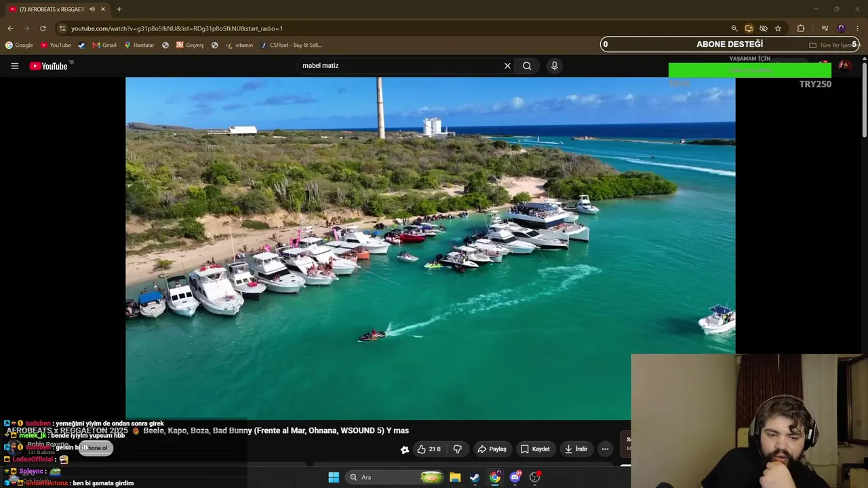
Task: Open the YouTube guide hamburger menu
Action: (x=14, y=66)
